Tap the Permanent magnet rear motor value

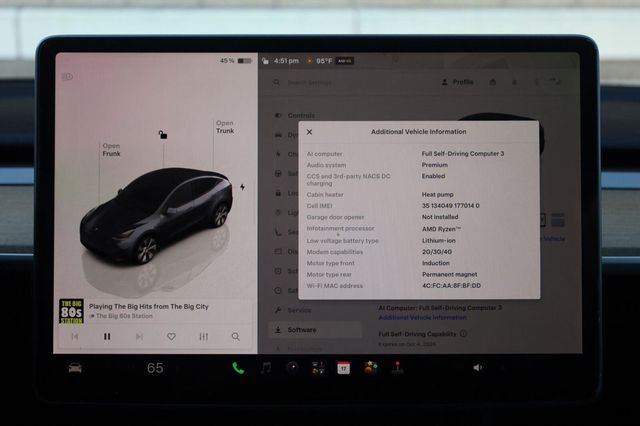click(449, 274)
